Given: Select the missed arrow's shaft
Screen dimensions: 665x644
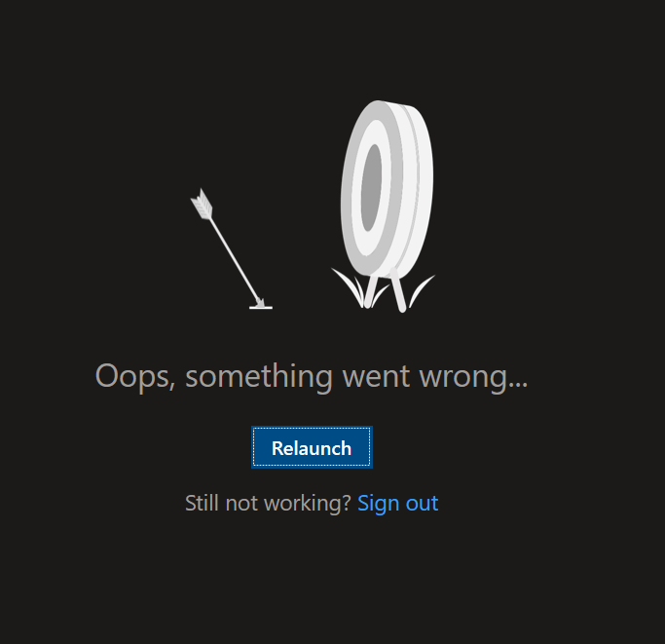Looking at the screenshot, I should (x=234, y=257).
